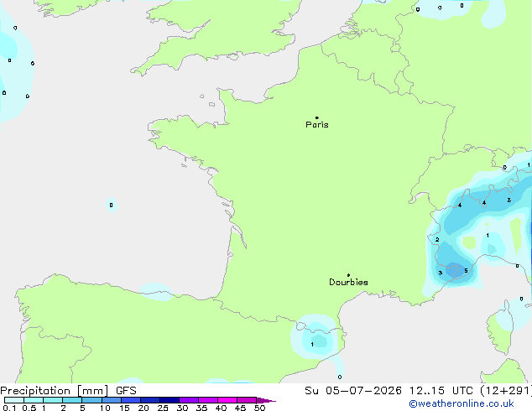Click the '0.1' legend scale value
532x411 pixels.
tap(9, 408)
